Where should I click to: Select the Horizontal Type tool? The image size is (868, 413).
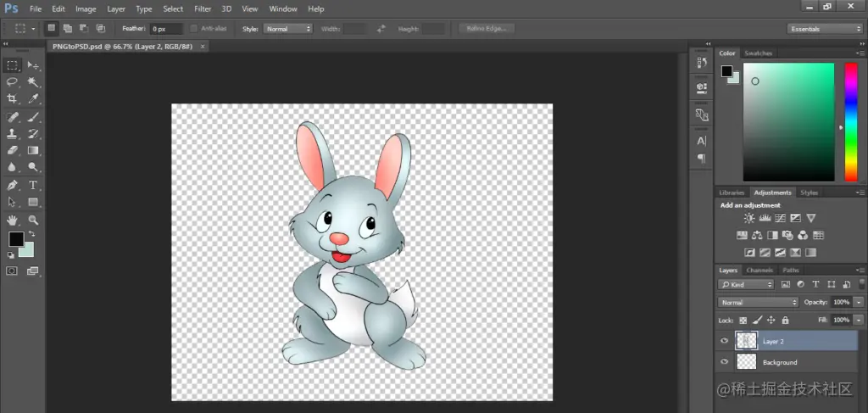click(x=33, y=185)
